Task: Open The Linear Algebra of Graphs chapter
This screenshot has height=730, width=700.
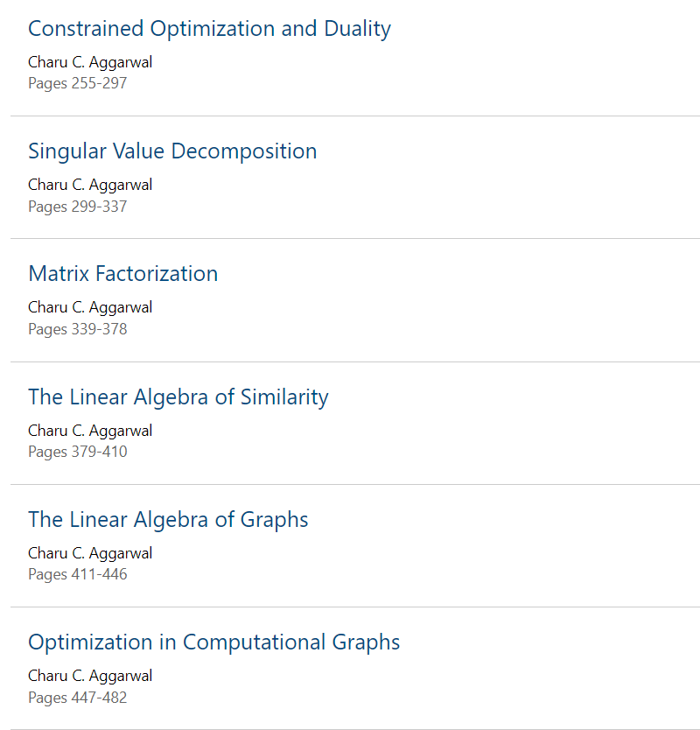Action: point(168,520)
